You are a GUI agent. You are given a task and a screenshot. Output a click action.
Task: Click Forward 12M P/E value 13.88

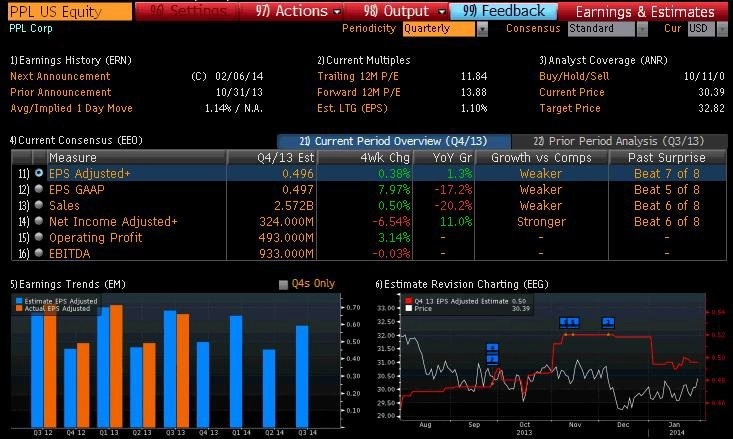click(x=474, y=92)
